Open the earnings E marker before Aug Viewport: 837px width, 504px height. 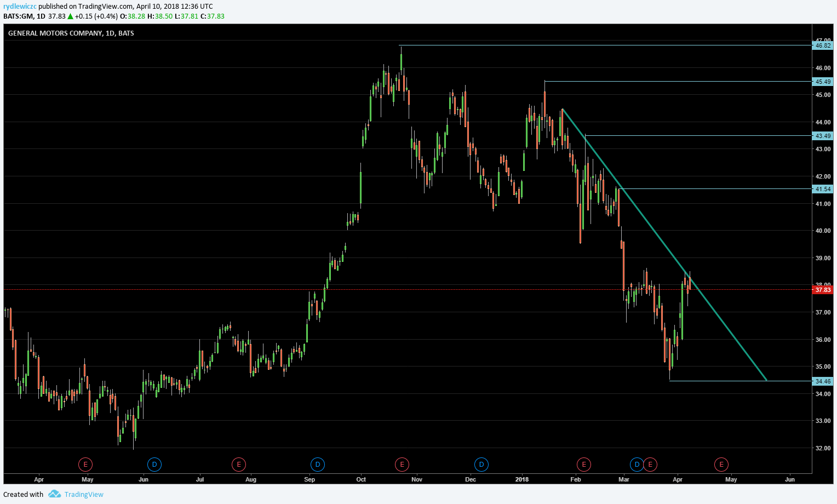tap(238, 465)
